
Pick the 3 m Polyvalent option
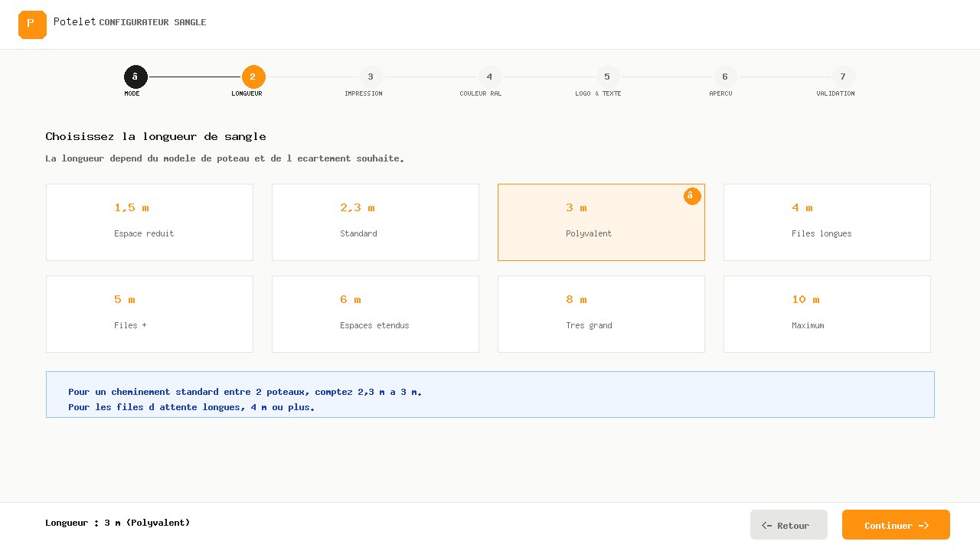point(601,222)
